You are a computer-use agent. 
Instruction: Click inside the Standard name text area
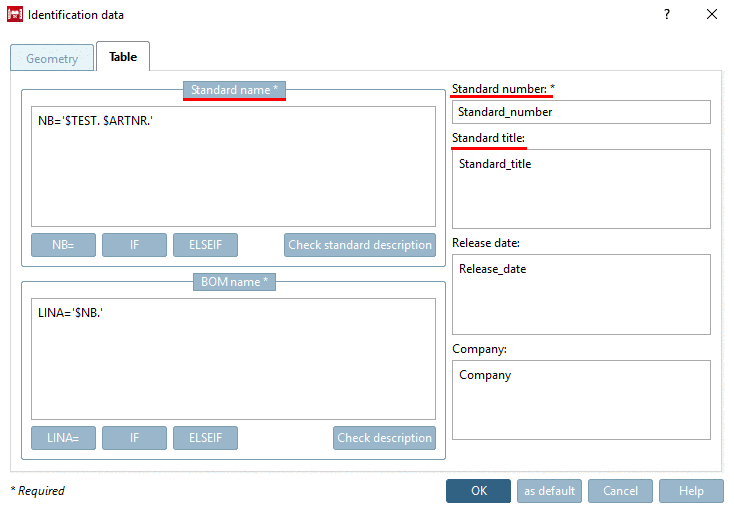233,167
